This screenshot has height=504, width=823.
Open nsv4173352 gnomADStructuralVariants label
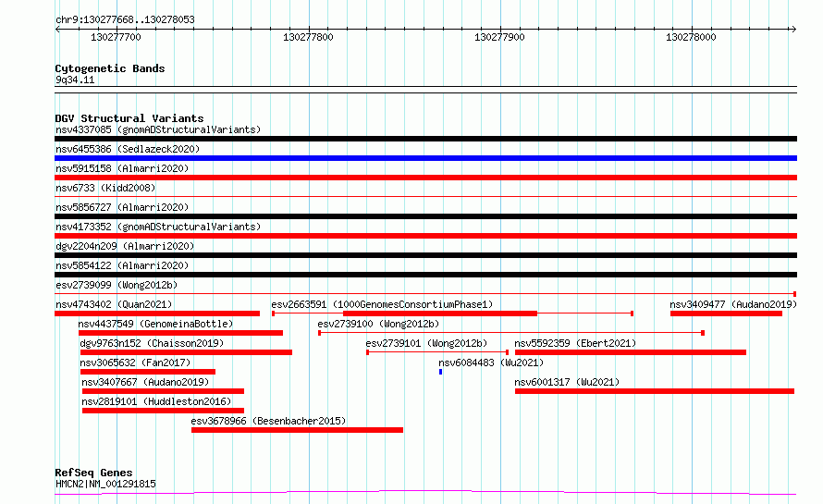158,227
